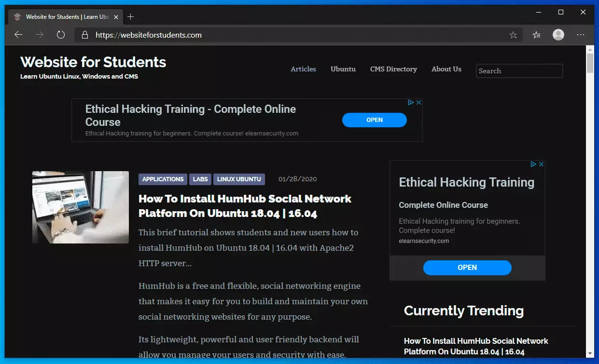Go back with the browser back arrow
The width and height of the screenshot is (599, 364).
pyautogui.click(x=18, y=35)
